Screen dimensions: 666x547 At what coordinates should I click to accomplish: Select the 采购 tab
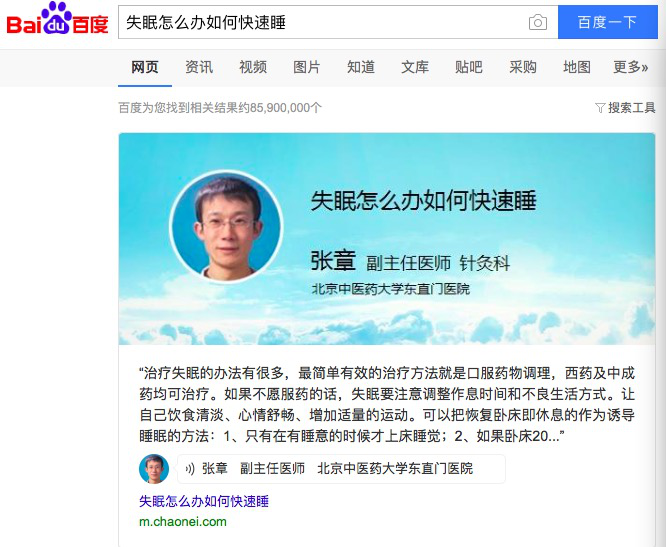click(522, 67)
